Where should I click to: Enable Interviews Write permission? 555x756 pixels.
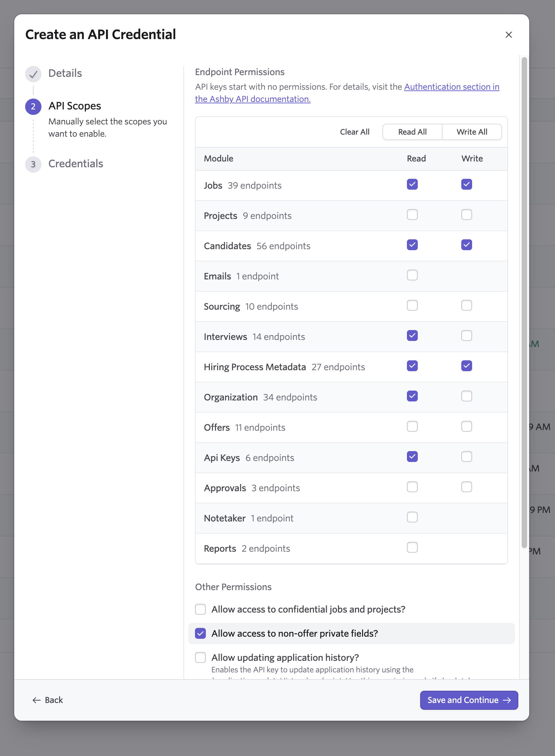point(466,336)
